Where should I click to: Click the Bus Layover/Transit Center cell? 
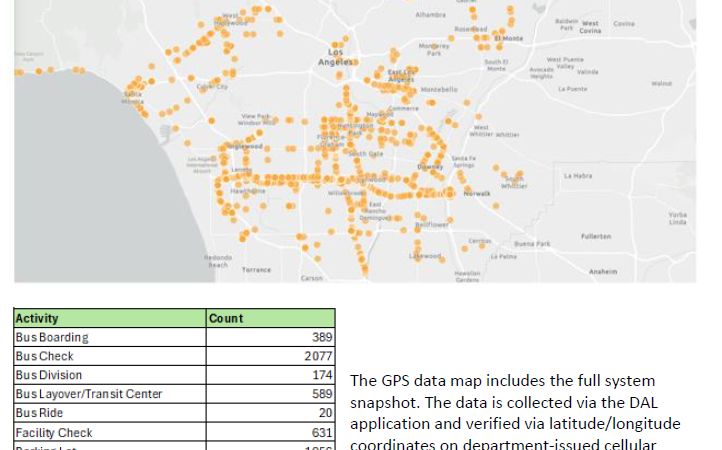coord(88,395)
